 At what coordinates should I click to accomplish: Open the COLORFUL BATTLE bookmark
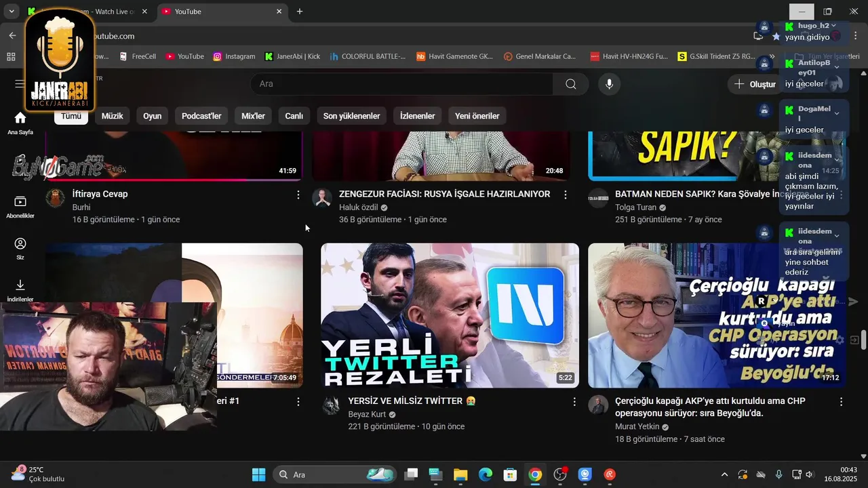[368, 57]
